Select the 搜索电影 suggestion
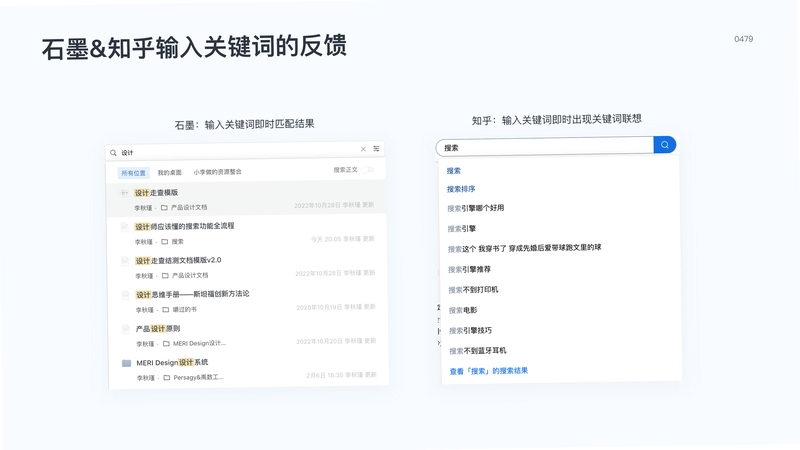 tap(463, 310)
